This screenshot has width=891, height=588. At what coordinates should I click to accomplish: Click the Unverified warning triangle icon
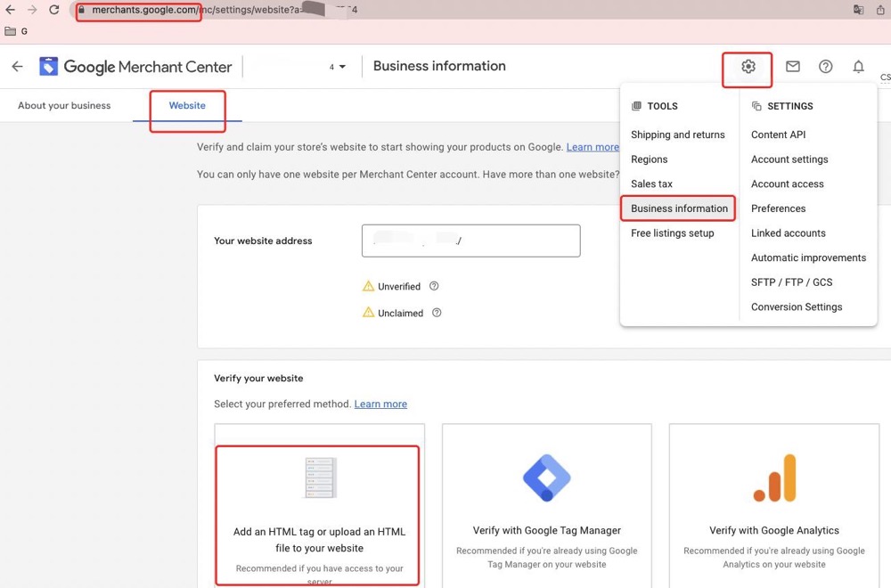coord(368,286)
